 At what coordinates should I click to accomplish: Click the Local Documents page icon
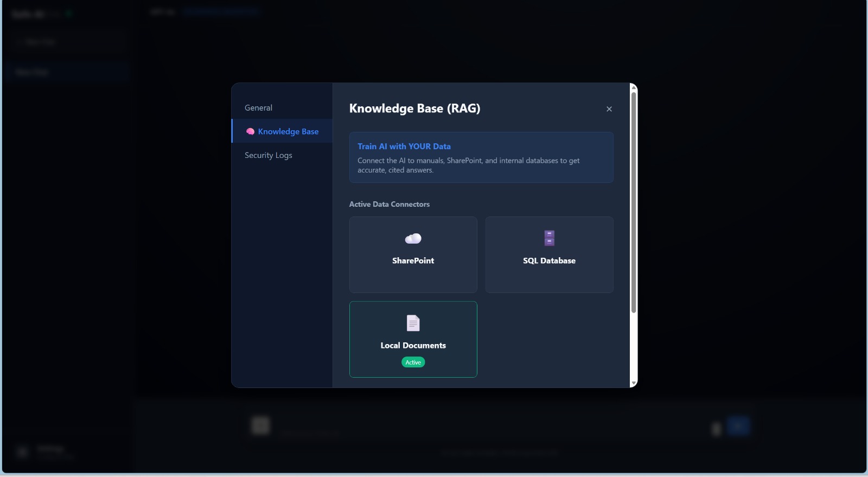pyautogui.click(x=413, y=323)
